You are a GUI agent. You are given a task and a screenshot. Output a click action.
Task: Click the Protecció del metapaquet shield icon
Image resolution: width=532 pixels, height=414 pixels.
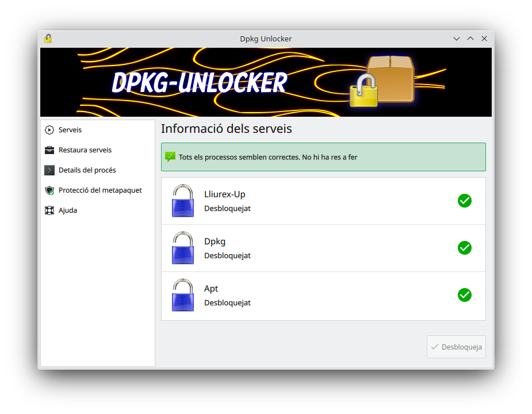point(49,190)
